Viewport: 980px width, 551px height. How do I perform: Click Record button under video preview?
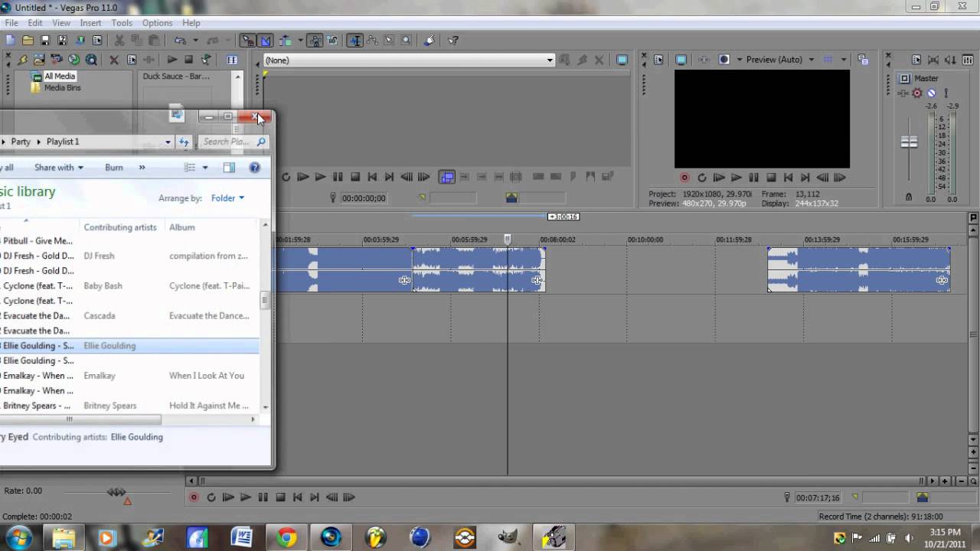[x=684, y=178]
